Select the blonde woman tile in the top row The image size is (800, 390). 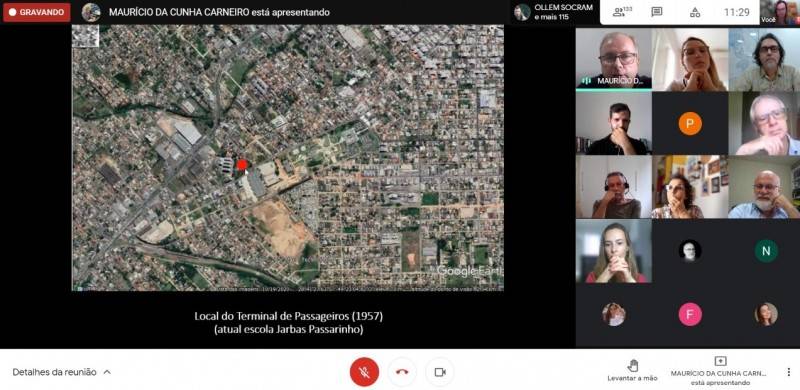pyautogui.click(x=690, y=60)
